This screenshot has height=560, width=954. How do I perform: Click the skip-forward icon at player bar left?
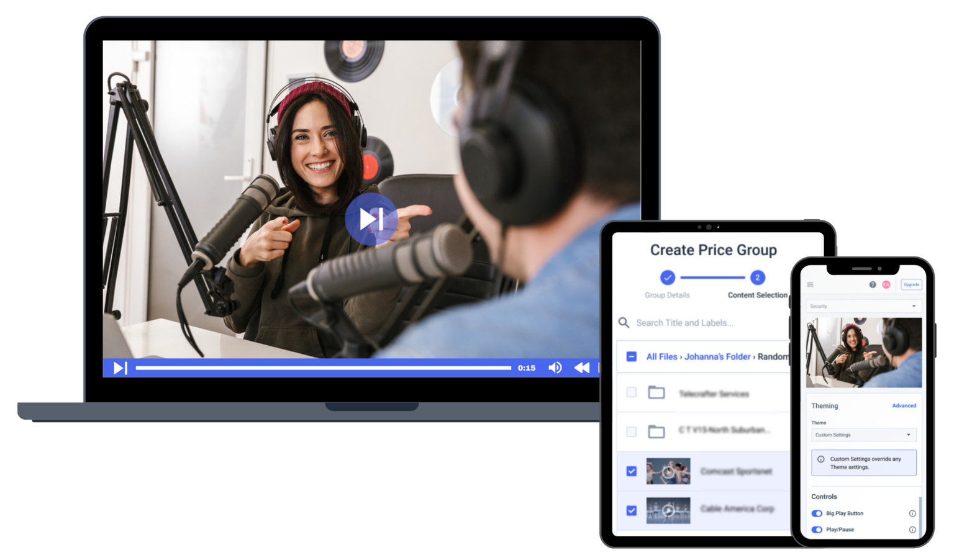119,368
